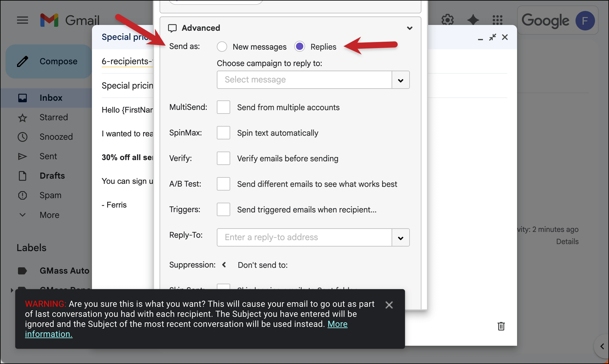The image size is (609, 364).
Task: Exit full screen compose with the shrink icon
Action: pyautogui.click(x=492, y=37)
